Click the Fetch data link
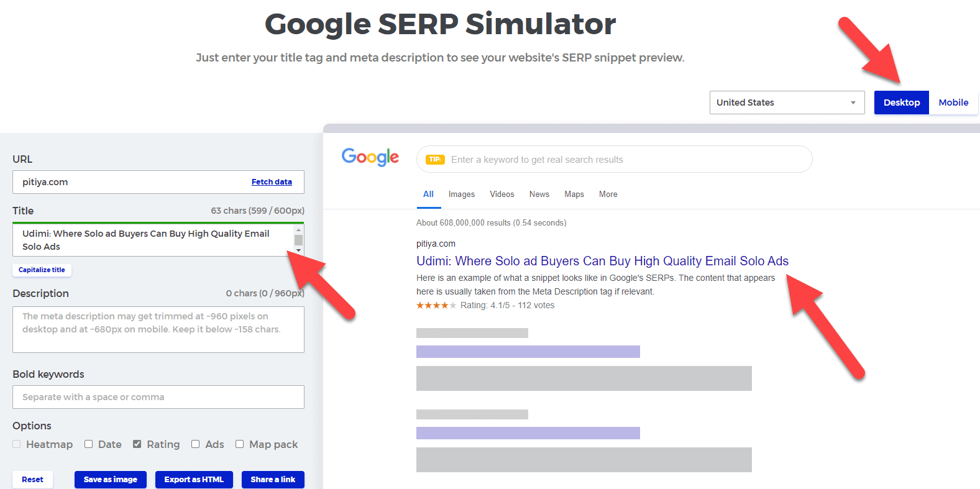 click(x=272, y=182)
